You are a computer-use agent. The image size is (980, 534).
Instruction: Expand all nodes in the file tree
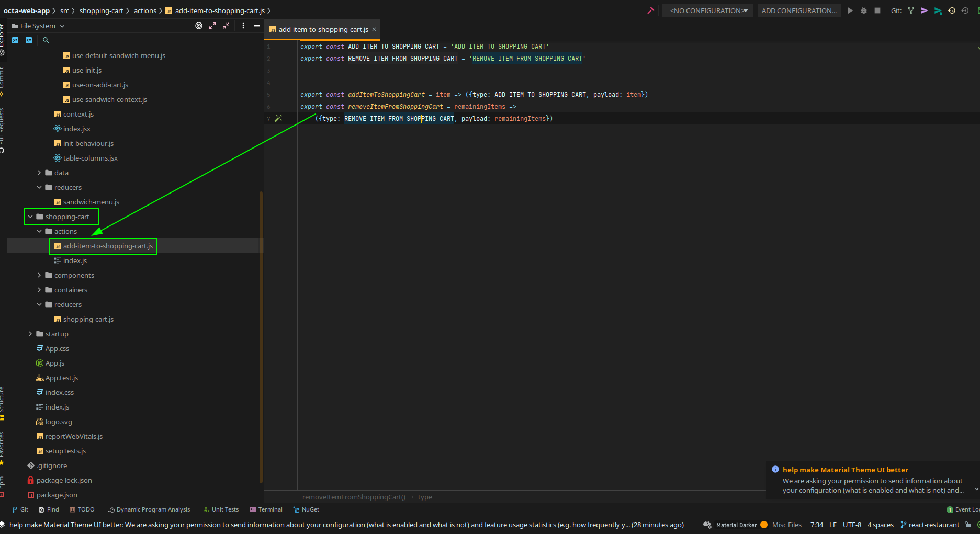(x=212, y=26)
